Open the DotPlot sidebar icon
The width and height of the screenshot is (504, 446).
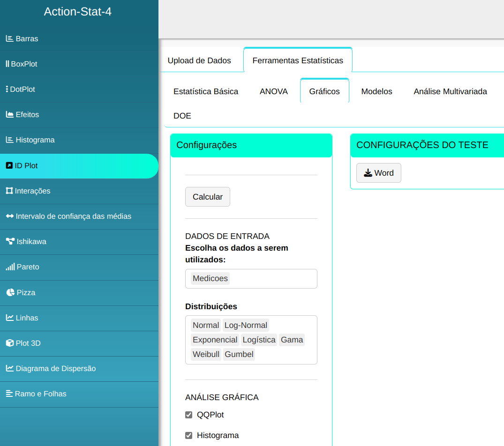point(7,89)
